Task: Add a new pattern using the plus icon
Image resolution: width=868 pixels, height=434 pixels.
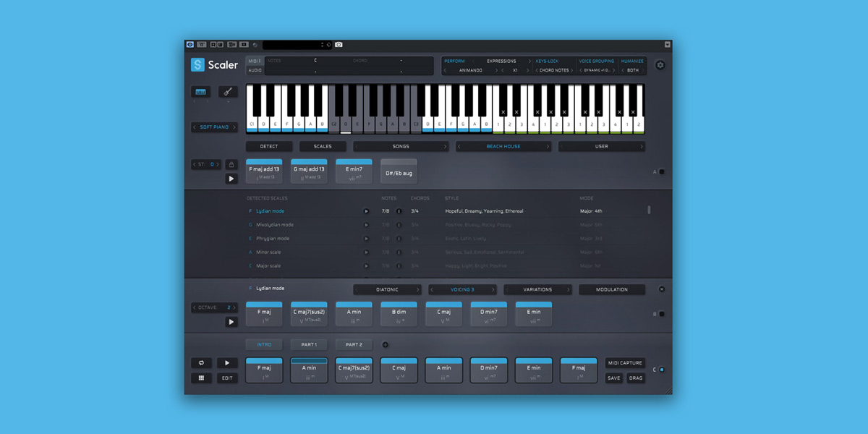Action: point(386,344)
